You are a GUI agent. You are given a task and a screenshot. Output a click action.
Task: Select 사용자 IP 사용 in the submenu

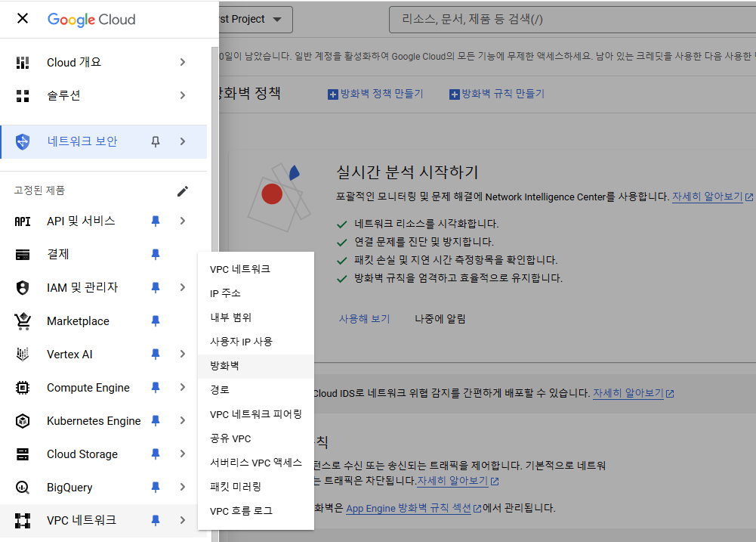click(255, 342)
